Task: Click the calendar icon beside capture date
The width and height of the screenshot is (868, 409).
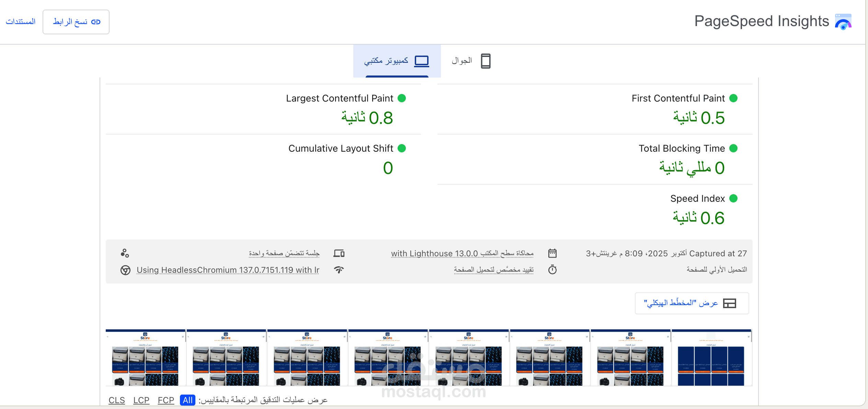Action: tap(552, 253)
